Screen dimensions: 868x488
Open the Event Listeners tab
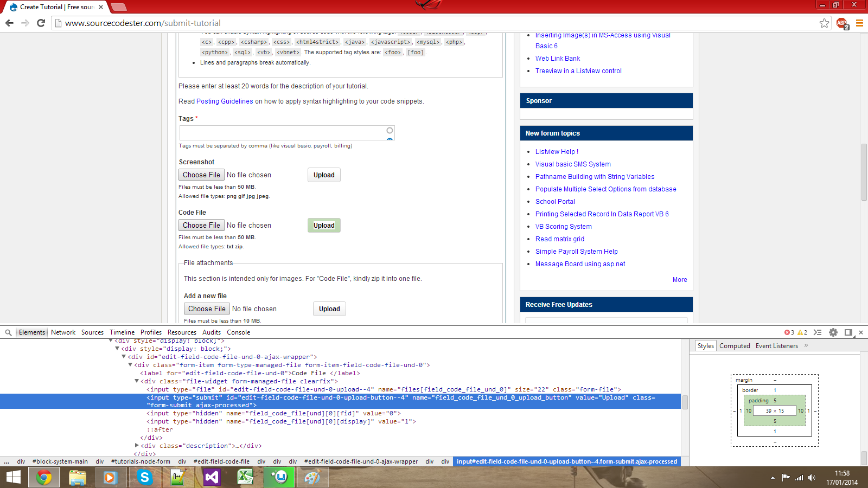(777, 346)
